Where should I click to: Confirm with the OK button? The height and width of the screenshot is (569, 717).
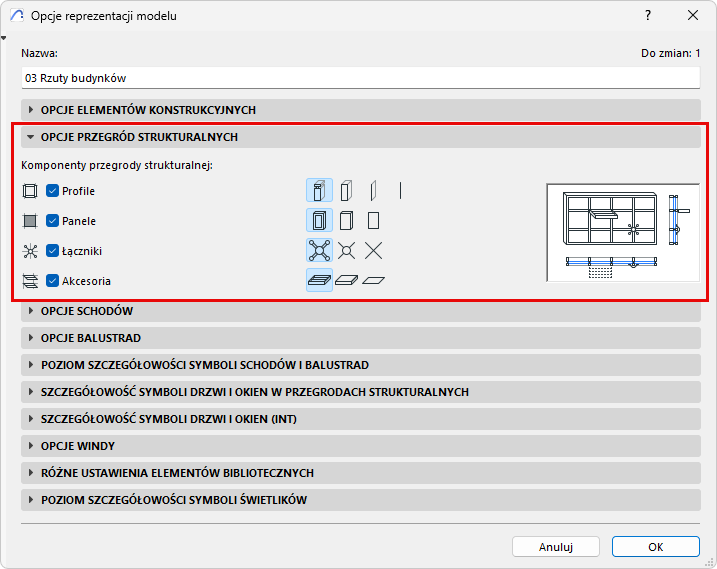click(656, 547)
